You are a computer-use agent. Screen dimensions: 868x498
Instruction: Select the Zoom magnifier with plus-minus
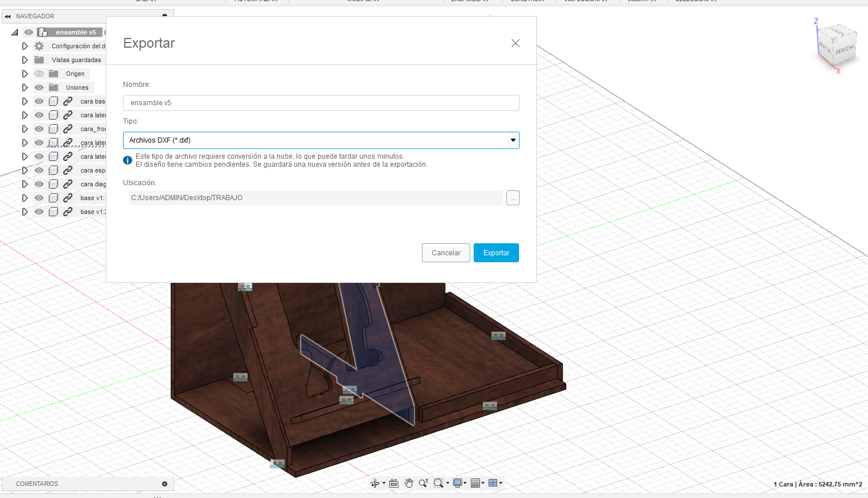point(424,483)
